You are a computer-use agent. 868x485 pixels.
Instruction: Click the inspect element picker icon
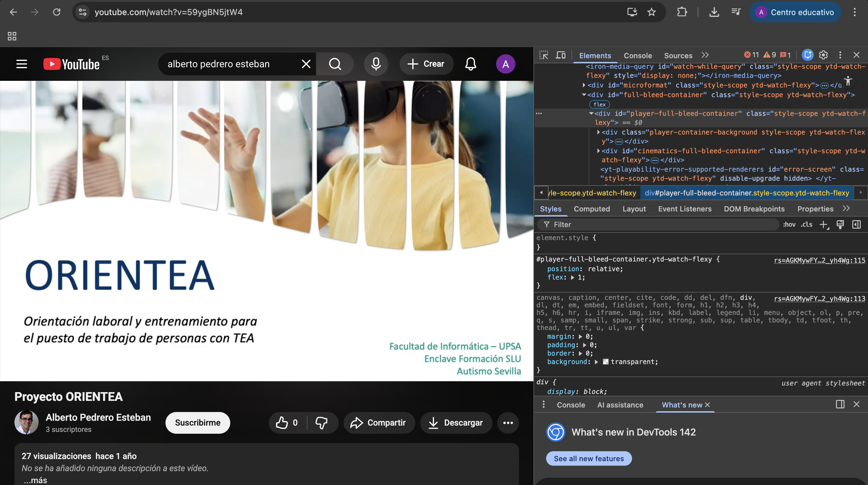pos(543,55)
